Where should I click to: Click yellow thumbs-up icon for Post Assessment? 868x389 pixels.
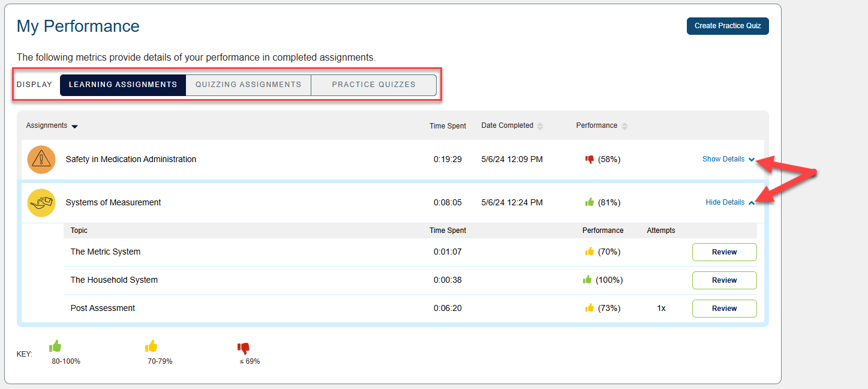[x=589, y=308]
